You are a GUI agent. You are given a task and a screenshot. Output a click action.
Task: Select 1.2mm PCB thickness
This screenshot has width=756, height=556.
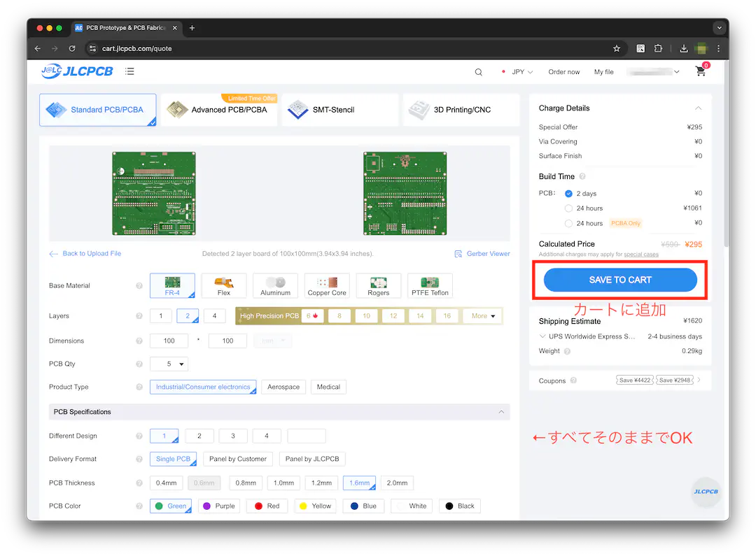321,483
